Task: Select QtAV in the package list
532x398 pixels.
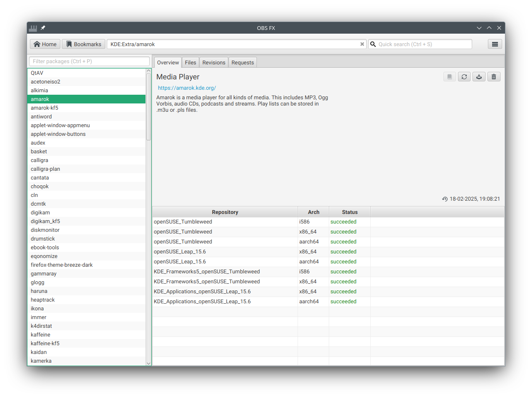Action: point(86,73)
